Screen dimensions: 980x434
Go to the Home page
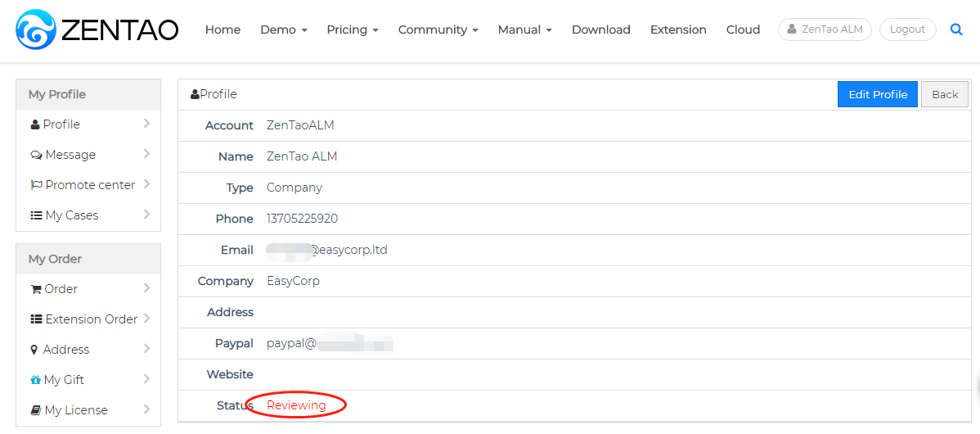point(223,29)
